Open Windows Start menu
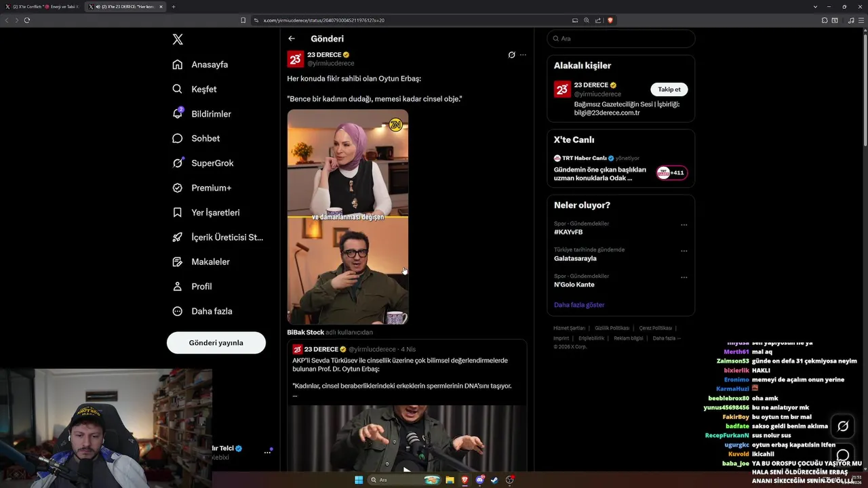868x488 pixels. coord(359,480)
